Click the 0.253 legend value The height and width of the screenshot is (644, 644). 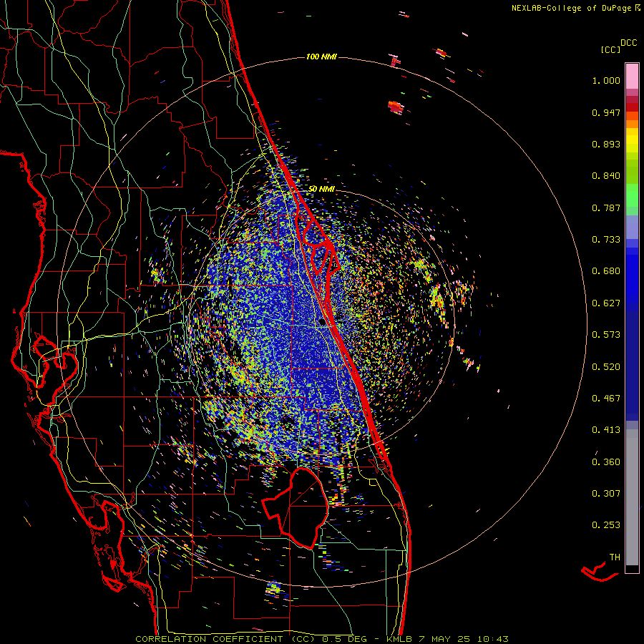point(606,525)
